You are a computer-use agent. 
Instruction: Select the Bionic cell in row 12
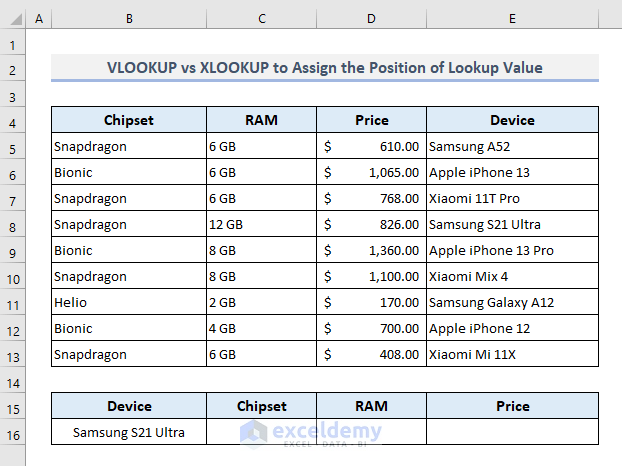tap(129, 328)
